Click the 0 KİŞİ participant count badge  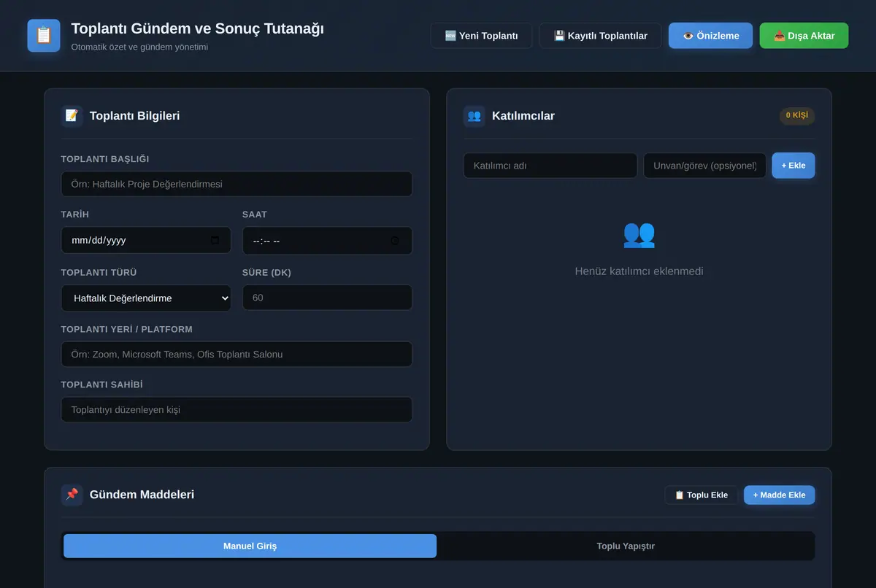click(x=796, y=115)
